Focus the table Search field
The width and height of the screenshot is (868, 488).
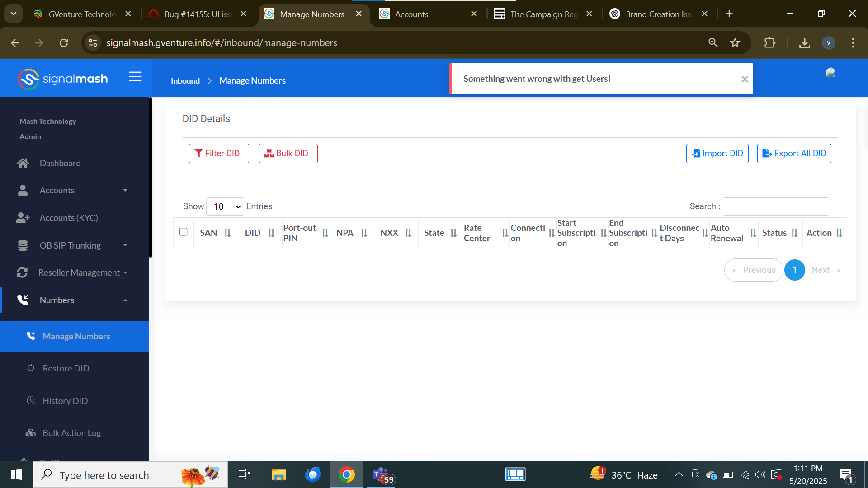click(776, 206)
